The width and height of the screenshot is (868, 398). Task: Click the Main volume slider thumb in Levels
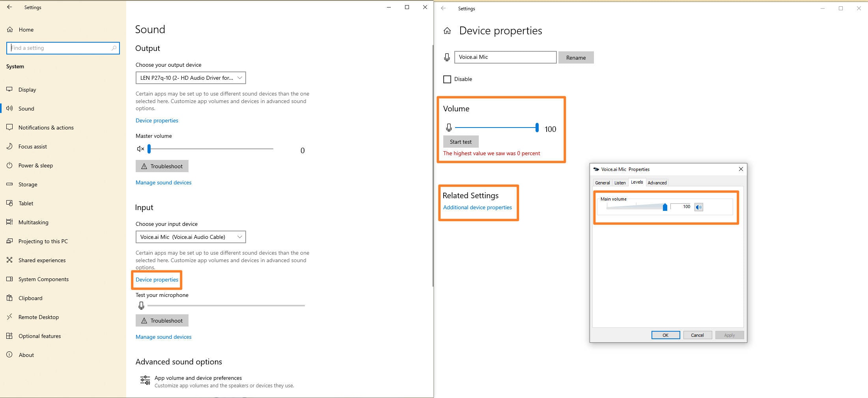(x=665, y=207)
